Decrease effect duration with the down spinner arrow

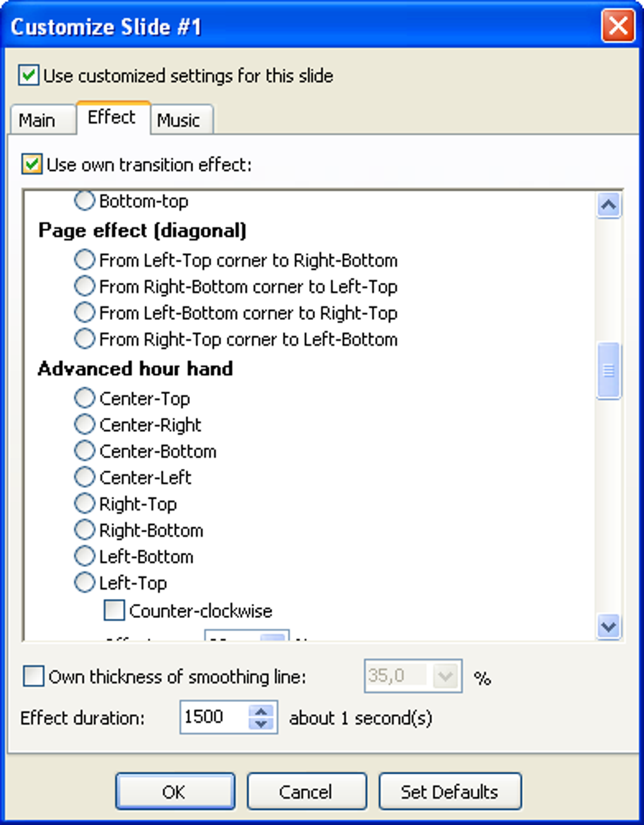(261, 724)
